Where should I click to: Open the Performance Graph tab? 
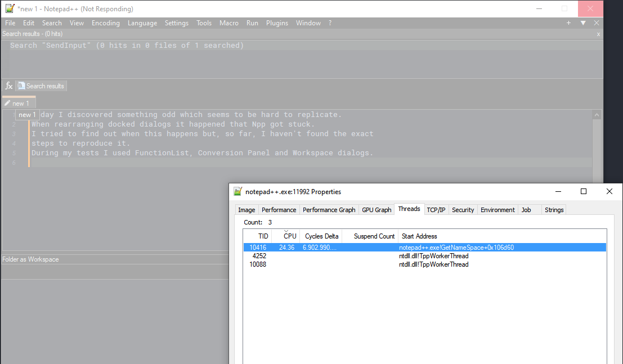click(x=329, y=210)
